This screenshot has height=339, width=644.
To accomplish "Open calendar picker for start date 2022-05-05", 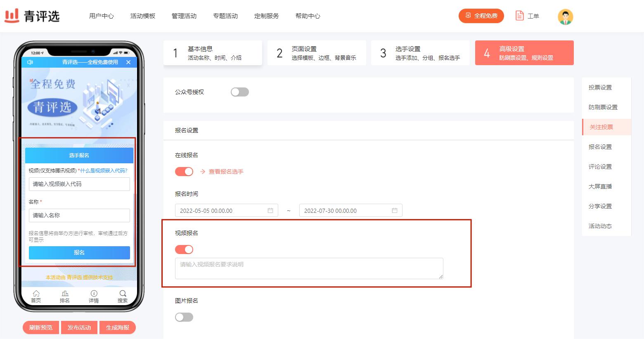I will pyautogui.click(x=271, y=210).
